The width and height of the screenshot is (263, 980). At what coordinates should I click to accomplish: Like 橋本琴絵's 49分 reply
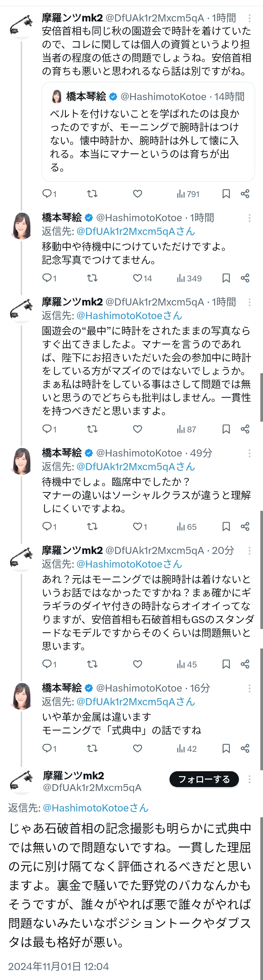138,526
